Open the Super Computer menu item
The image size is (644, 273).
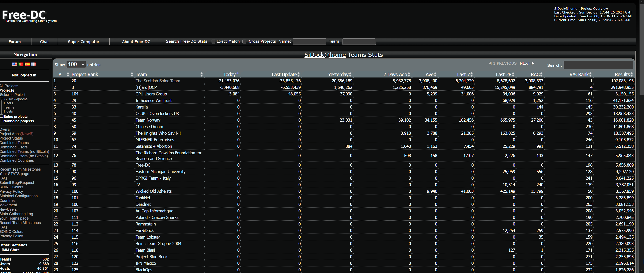click(x=83, y=42)
